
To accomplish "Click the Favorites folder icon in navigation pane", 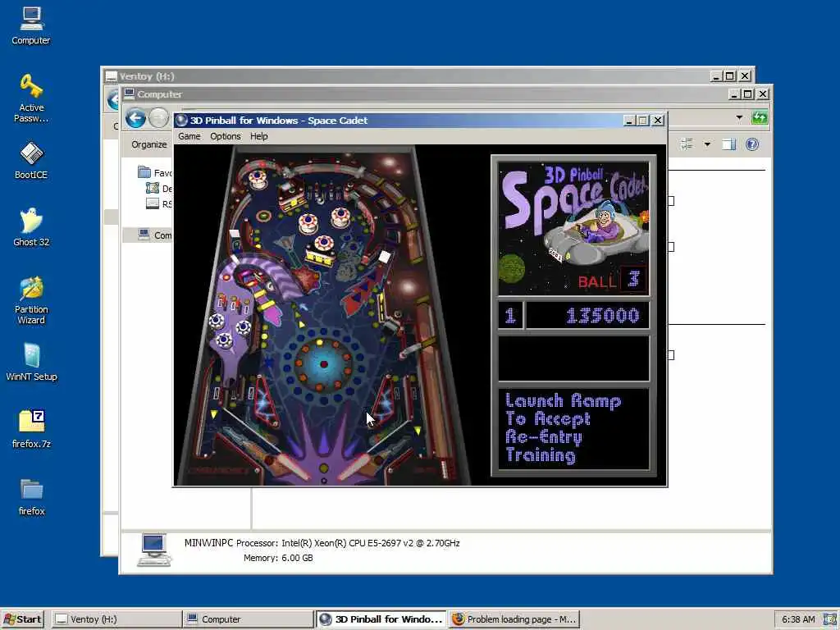I will [x=144, y=172].
